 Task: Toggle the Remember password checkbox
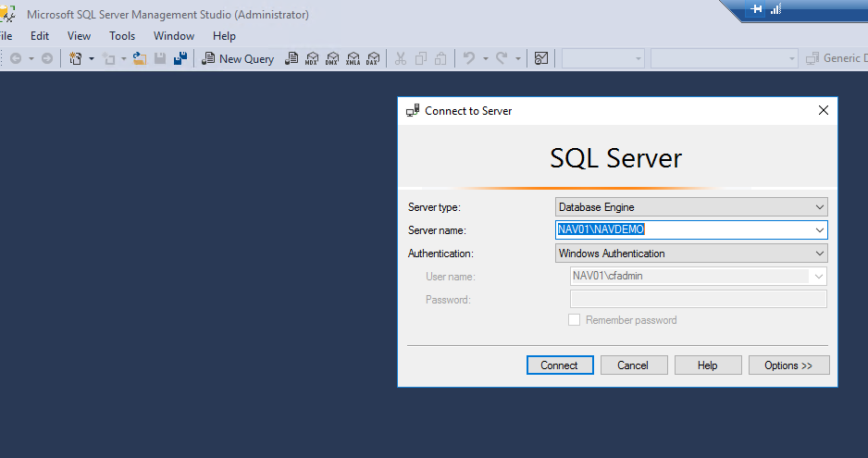pos(575,320)
